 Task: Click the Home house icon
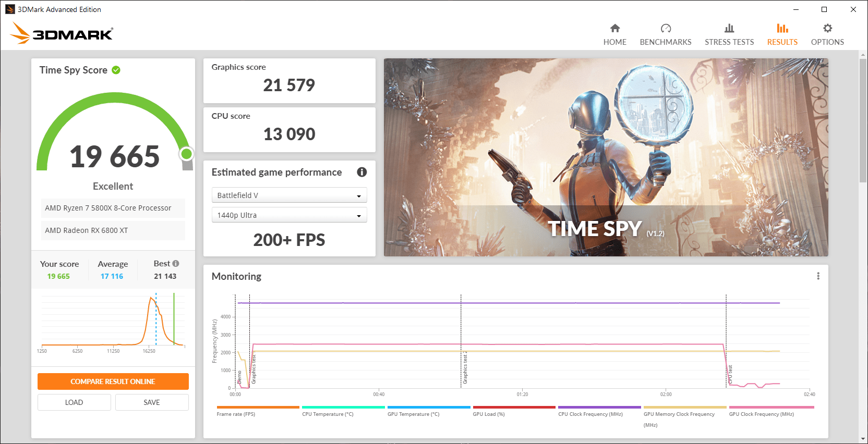[x=615, y=28]
